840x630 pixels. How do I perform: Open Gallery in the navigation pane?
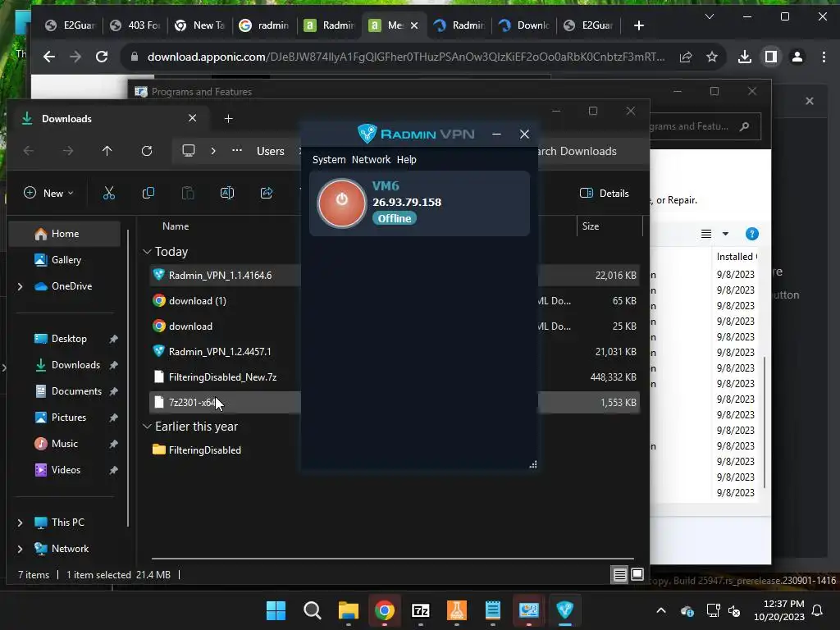66,260
